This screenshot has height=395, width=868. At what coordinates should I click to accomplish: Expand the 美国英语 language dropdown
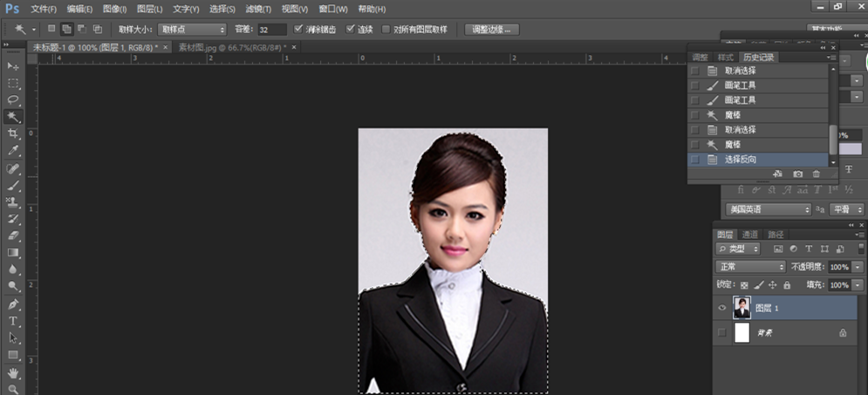click(x=768, y=209)
